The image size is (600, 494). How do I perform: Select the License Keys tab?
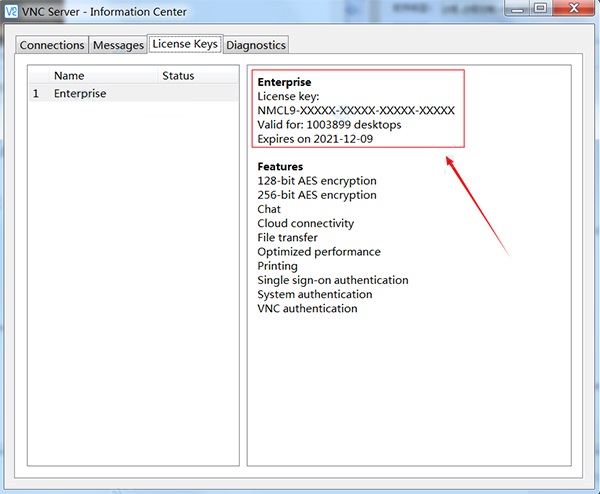185,44
